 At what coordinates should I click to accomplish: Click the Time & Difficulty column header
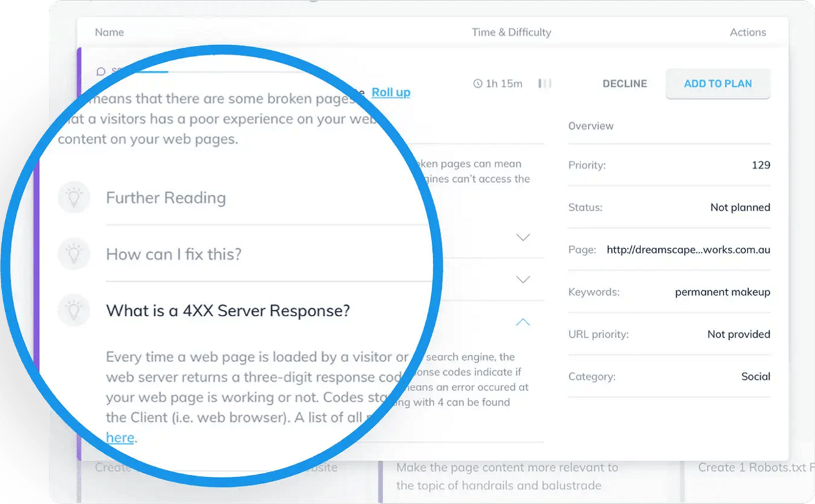pyautogui.click(x=511, y=32)
